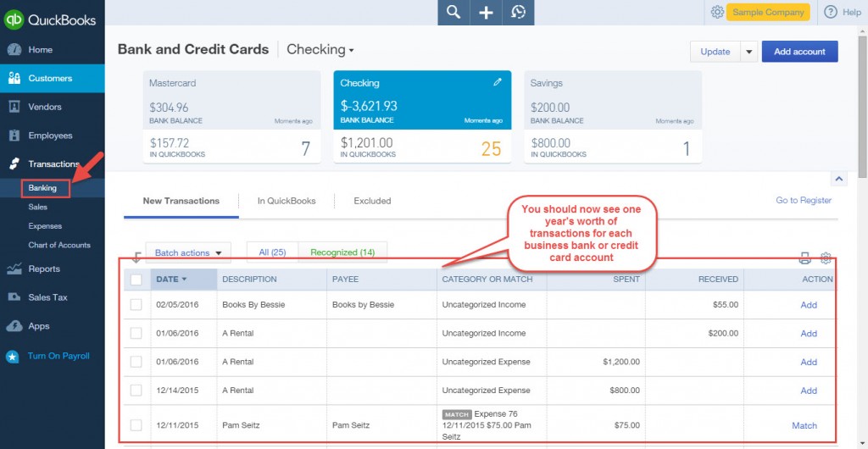Click the Transactions icon in sidebar
868x449 pixels.
point(14,164)
